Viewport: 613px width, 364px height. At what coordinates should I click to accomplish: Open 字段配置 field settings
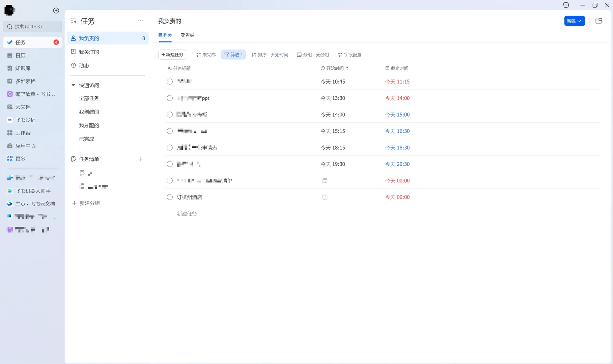pos(350,55)
